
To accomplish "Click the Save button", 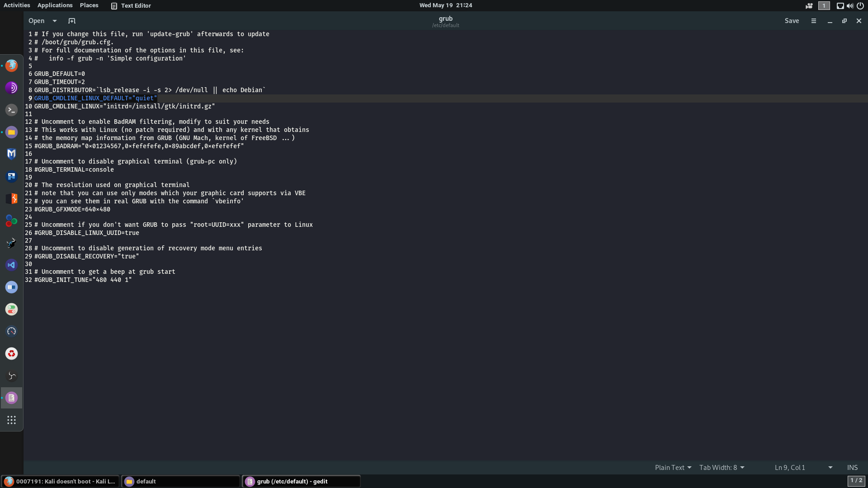I will click(x=792, y=21).
